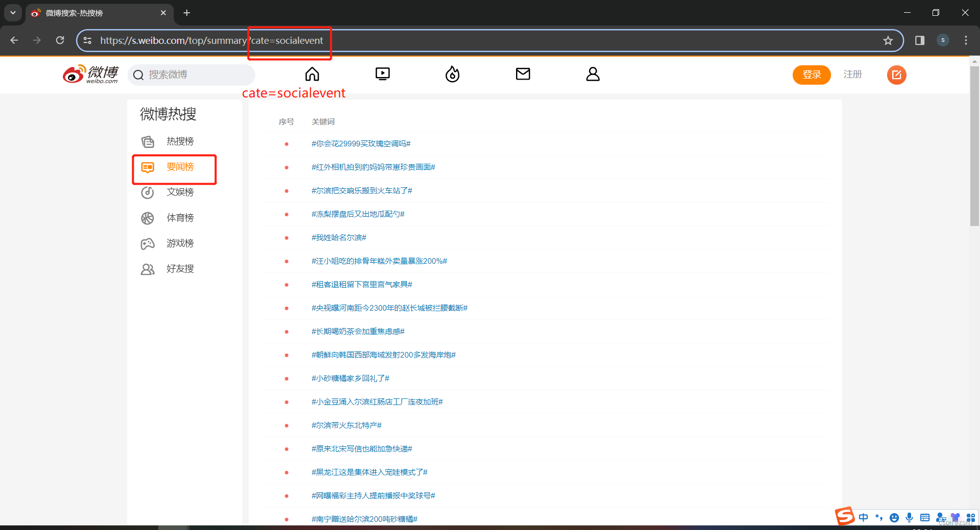Open topic #南宁赠送哈尔滨200吨砂糖橘#
The width and height of the screenshot is (980, 530).
(x=364, y=519)
